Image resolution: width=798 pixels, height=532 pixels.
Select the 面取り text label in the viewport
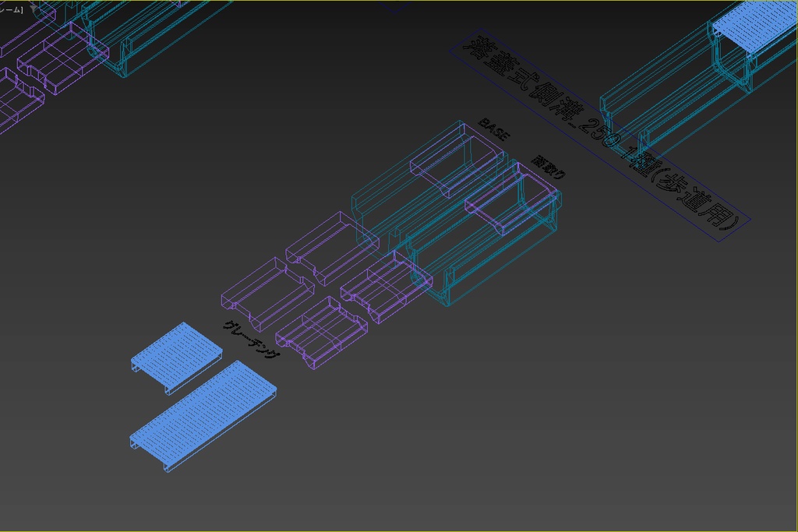click(548, 167)
